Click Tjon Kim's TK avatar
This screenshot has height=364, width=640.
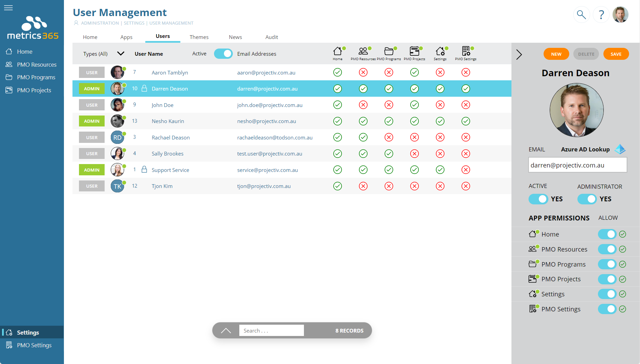point(117,186)
